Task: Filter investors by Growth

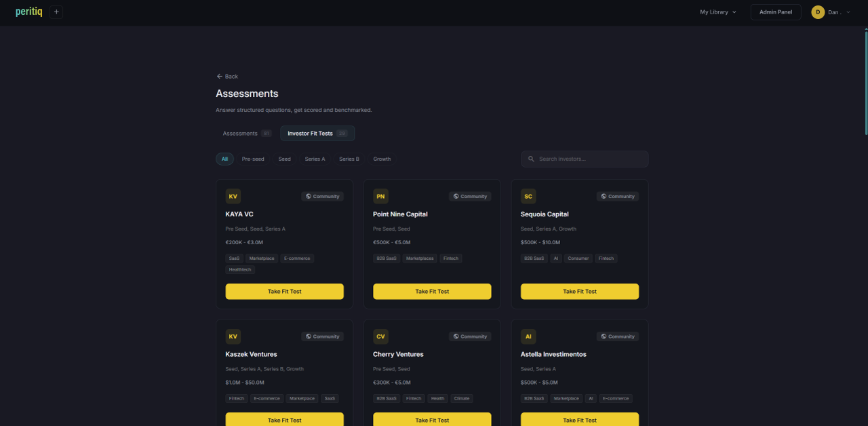Action: coord(382,159)
